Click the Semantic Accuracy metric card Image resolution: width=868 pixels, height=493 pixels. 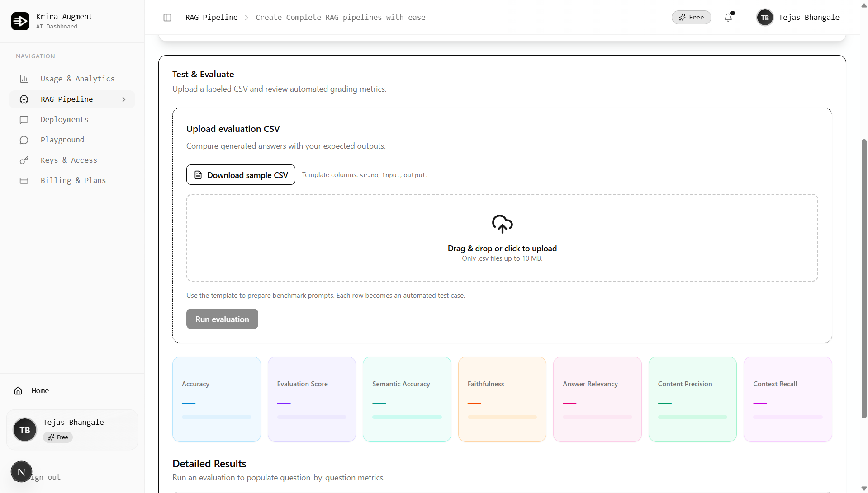407,399
